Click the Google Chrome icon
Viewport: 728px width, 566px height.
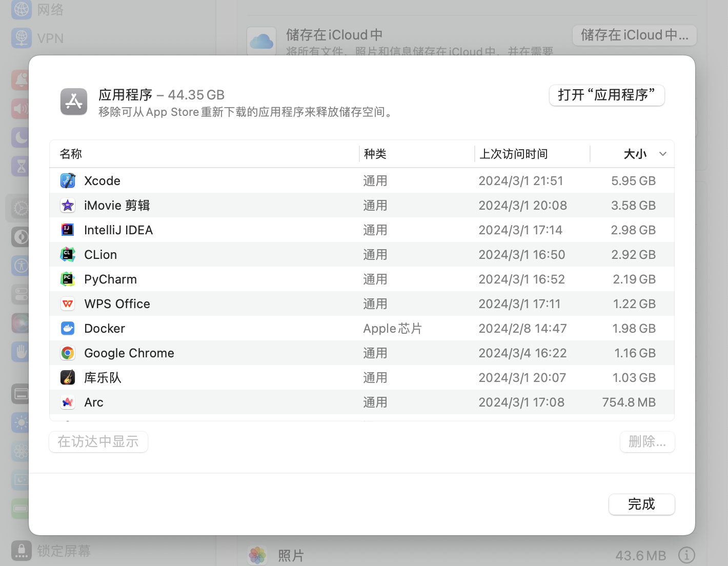click(x=68, y=353)
